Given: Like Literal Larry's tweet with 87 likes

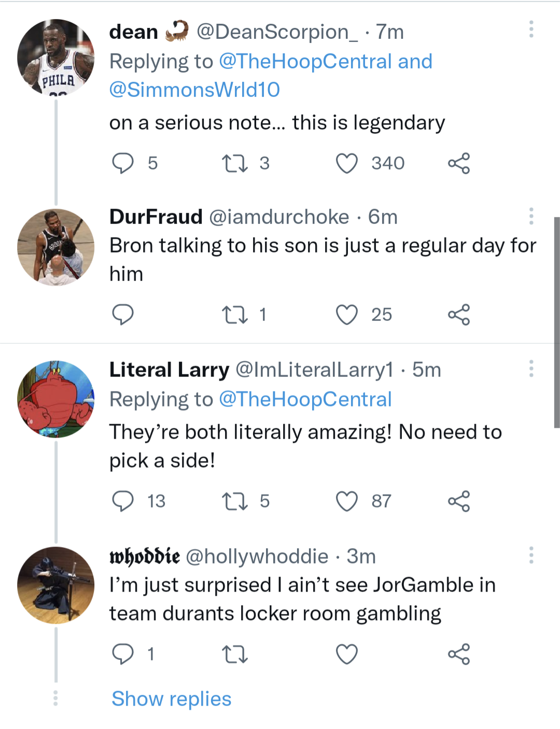Looking at the screenshot, I should [x=346, y=501].
